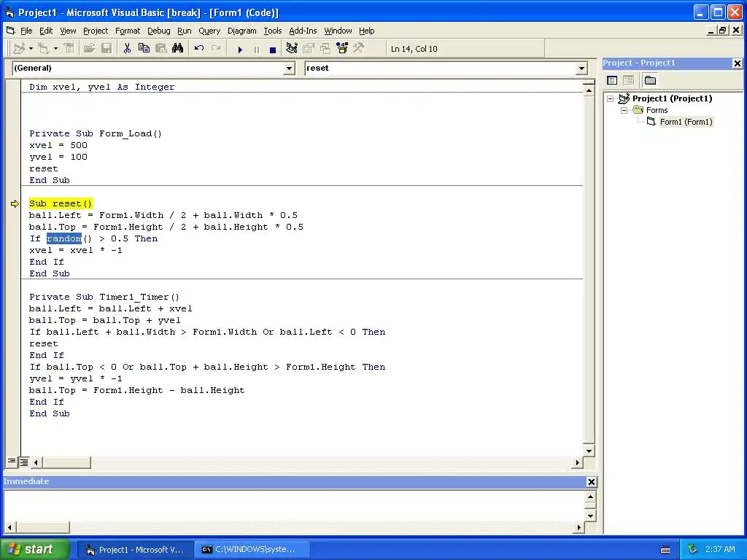Switch to Project1 taskbar button
The width and height of the screenshot is (747, 560).
point(135,550)
